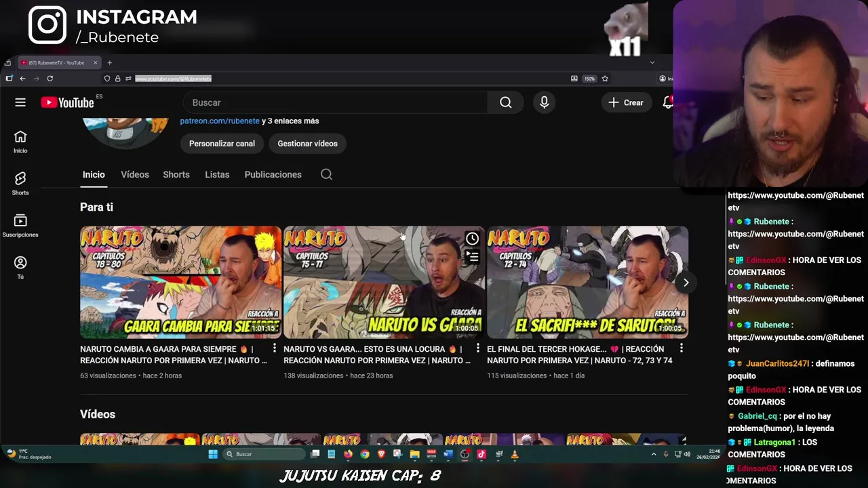Viewport: 868px width, 488px height.
Task: Open the YouTube hamburger guide menu
Action: pos(20,102)
